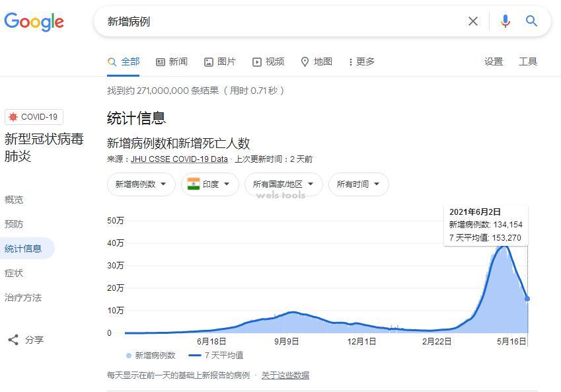Click the 分享 share icon in the sidebar
The width and height of the screenshot is (561, 392).
(14, 339)
